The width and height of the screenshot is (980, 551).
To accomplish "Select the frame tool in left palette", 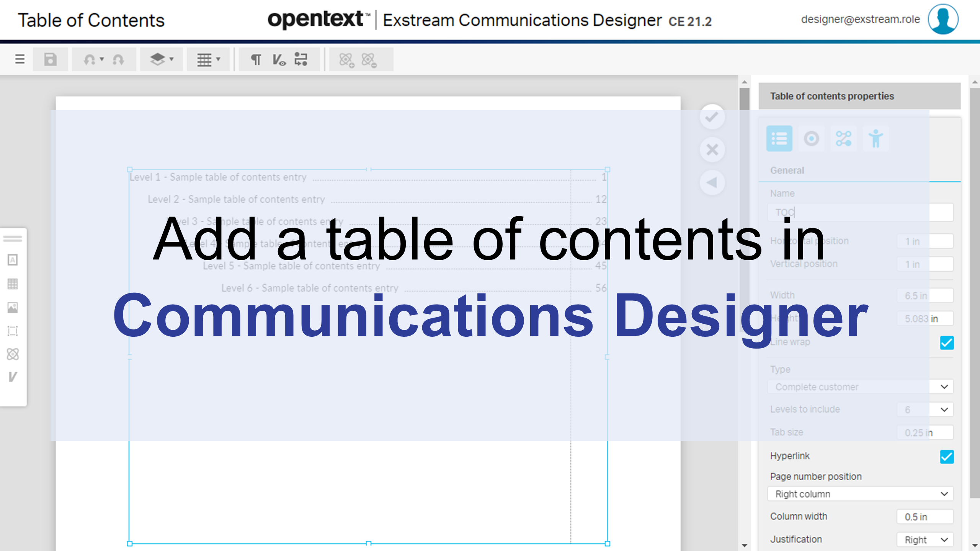I will tap(13, 331).
